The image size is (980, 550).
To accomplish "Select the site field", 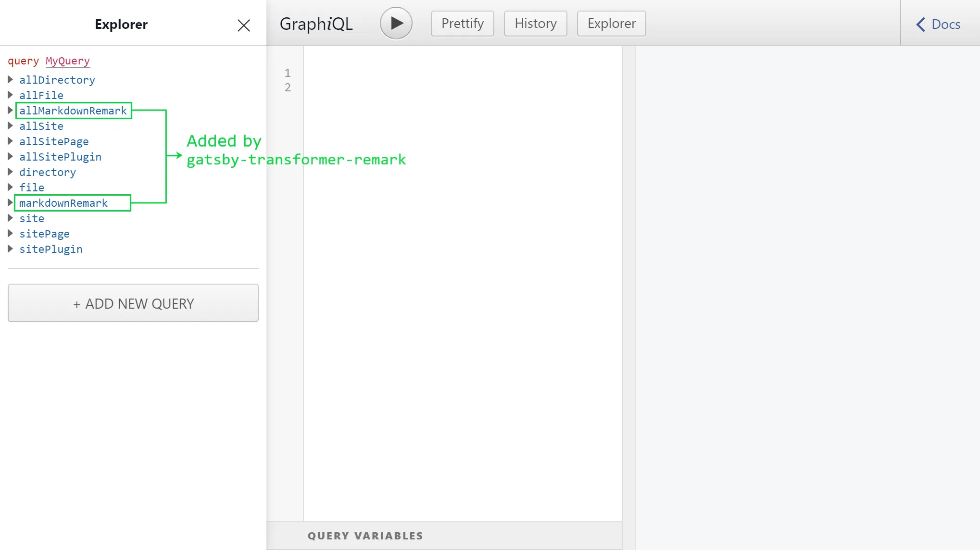I will tap(32, 218).
